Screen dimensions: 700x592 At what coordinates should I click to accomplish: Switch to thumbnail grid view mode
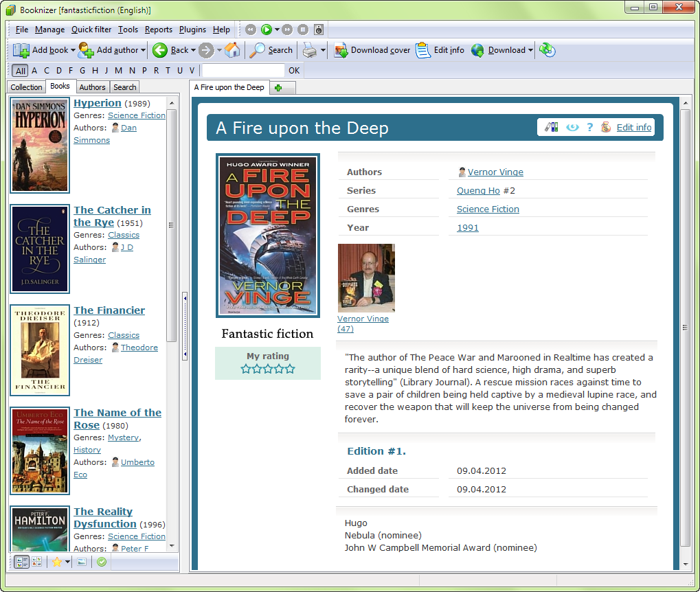pyautogui.click(x=37, y=562)
